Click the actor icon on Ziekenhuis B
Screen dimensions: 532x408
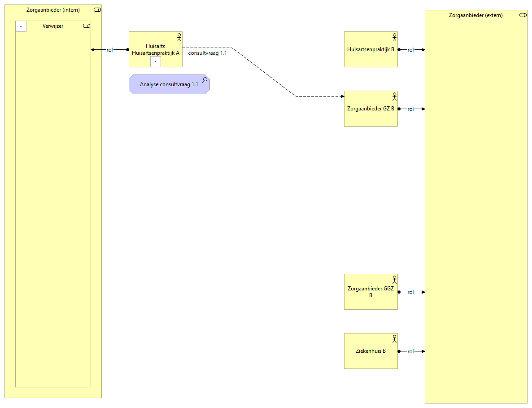[394, 338]
